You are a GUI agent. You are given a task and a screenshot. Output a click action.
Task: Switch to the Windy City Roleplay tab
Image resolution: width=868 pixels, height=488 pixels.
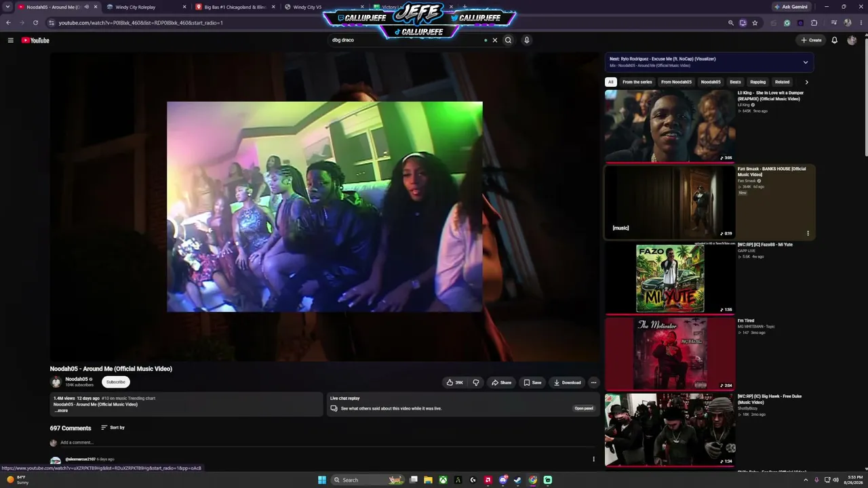point(135,7)
